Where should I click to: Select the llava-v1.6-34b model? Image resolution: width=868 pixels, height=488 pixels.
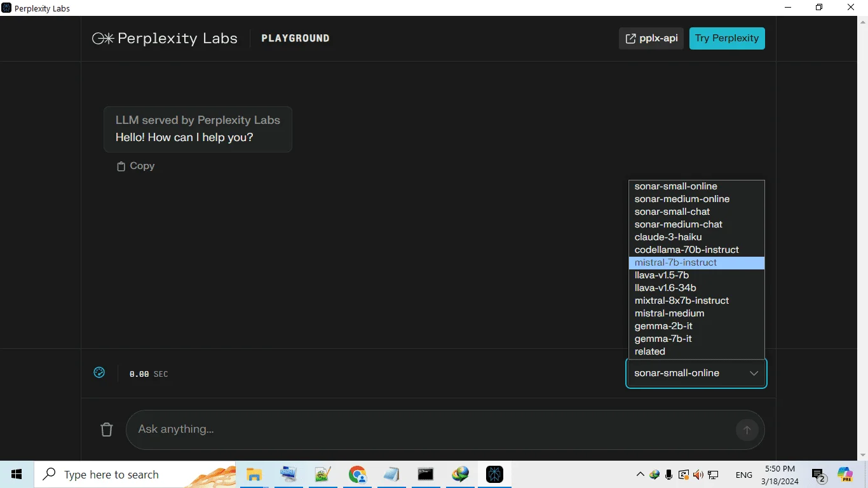click(696, 288)
